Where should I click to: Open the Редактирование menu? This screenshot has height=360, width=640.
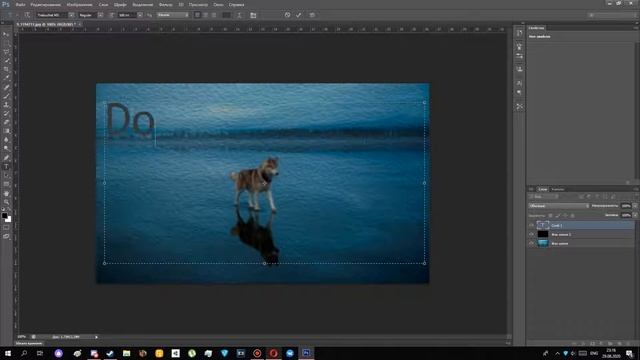coord(45,4)
